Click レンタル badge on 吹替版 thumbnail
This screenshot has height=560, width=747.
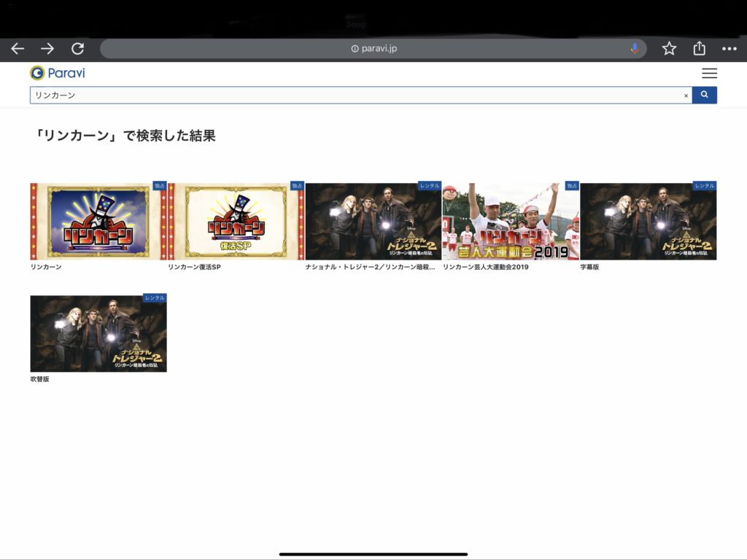(155, 298)
